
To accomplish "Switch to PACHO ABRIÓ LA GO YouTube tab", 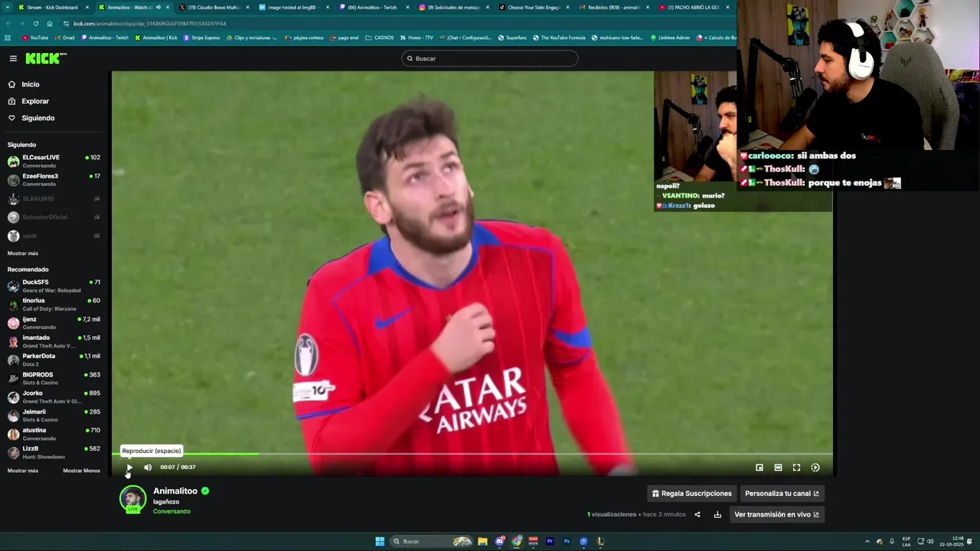I will point(694,7).
